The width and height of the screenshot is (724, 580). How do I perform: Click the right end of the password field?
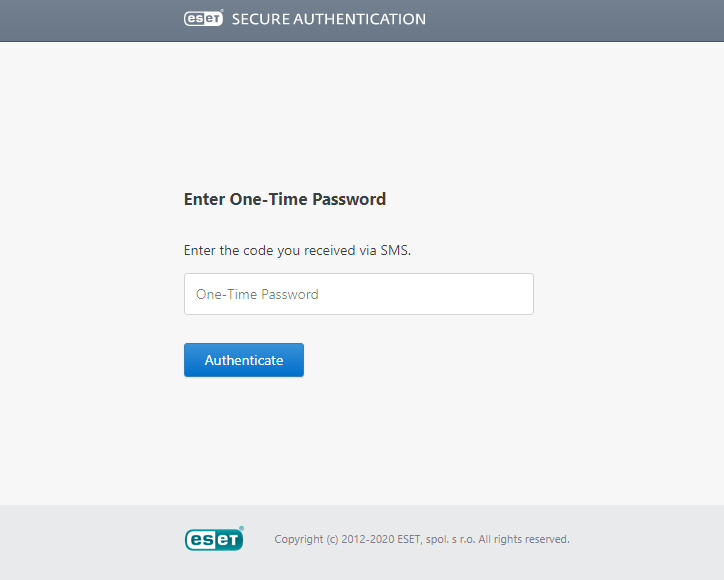point(520,294)
